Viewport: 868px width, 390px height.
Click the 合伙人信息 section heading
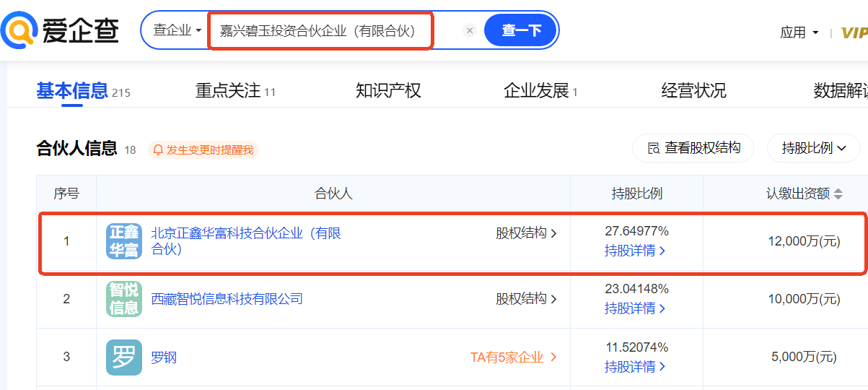click(76, 149)
